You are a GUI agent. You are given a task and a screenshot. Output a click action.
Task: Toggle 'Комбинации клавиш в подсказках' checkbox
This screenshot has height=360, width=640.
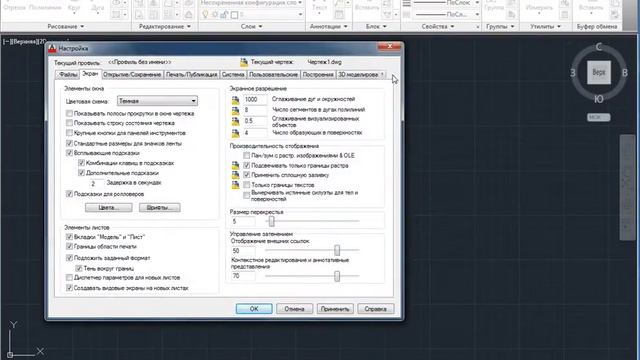click(x=81, y=163)
